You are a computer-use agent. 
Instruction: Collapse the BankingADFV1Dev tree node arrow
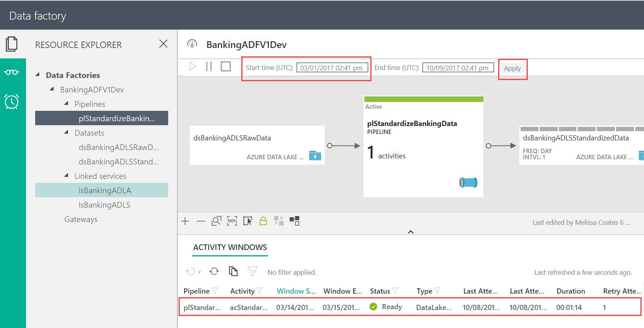coord(52,89)
